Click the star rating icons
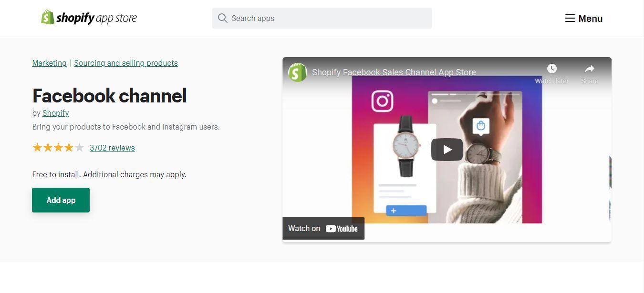This screenshot has height=293, width=644. click(x=58, y=148)
